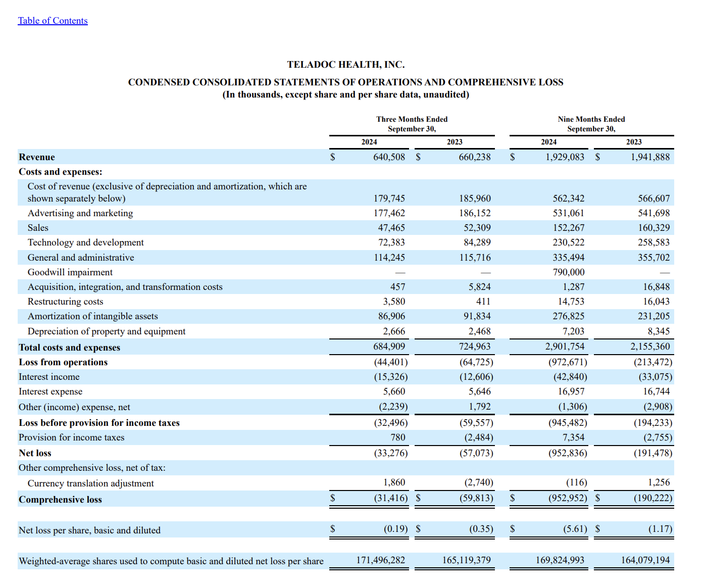
Task: Click the 'Net loss' row label
Action: point(35,453)
